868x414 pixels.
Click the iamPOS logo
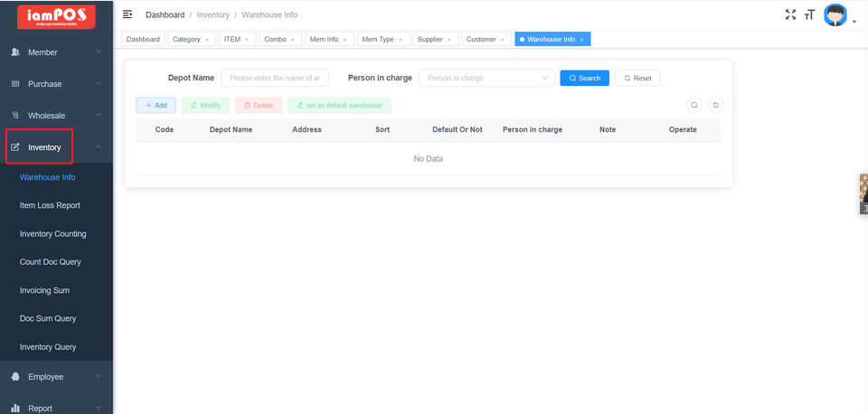56,16
